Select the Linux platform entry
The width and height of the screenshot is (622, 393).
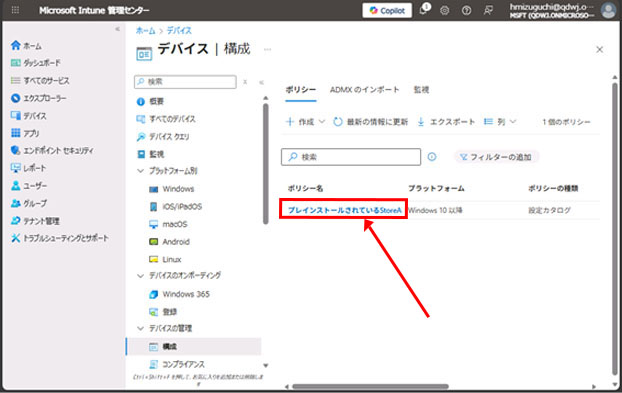click(x=165, y=259)
